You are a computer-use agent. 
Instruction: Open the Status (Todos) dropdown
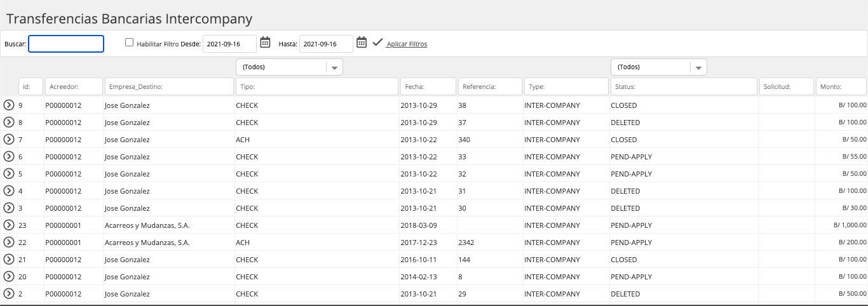coord(658,67)
